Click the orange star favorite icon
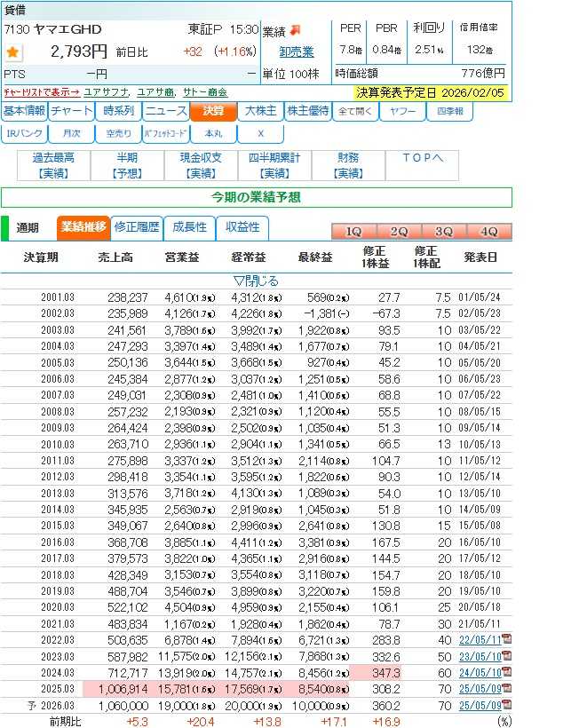The image size is (571, 728). tap(12, 52)
